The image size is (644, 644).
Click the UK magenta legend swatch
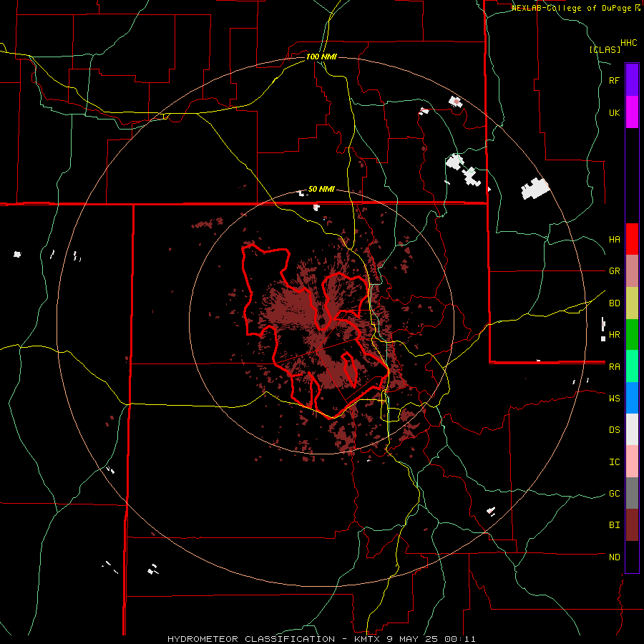[x=632, y=112]
